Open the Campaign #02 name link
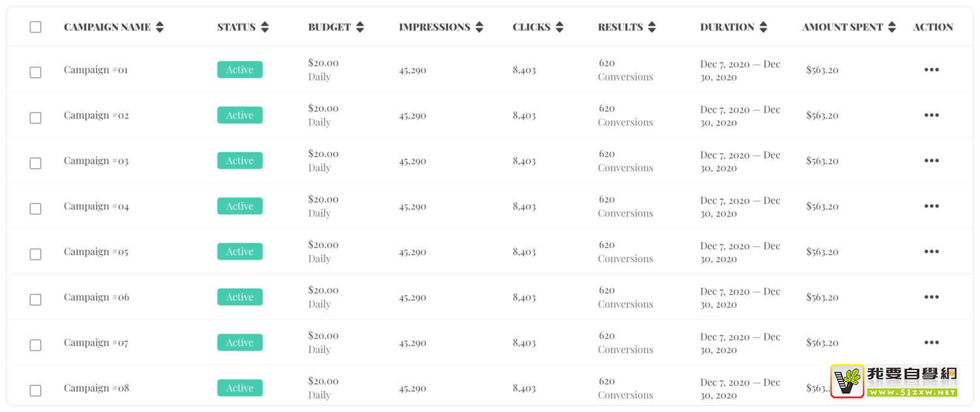The width and height of the screenshot is (980, 412). point(96,115)
